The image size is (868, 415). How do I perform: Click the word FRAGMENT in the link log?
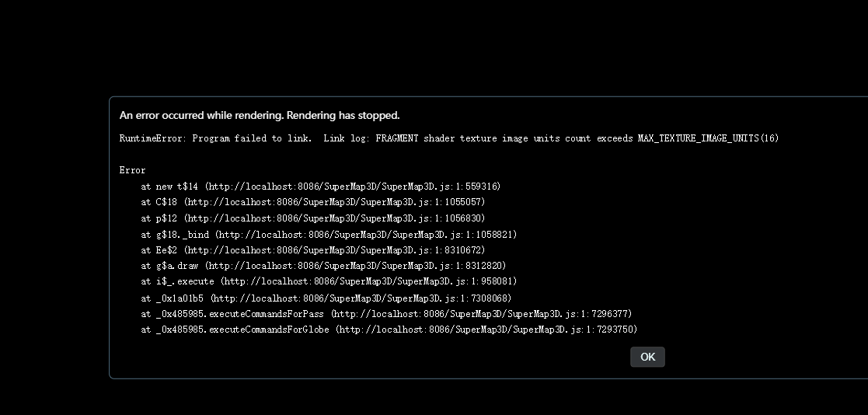[x=397, y=138]
